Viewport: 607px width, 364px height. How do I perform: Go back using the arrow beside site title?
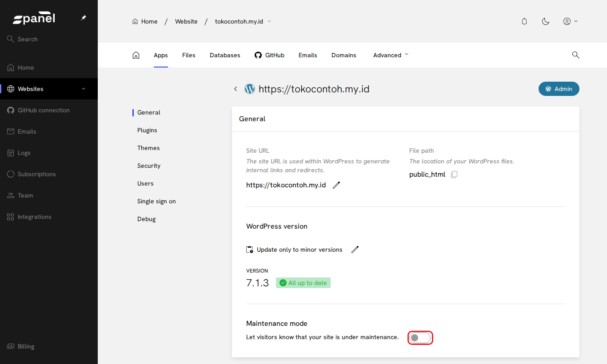[236, 89]
